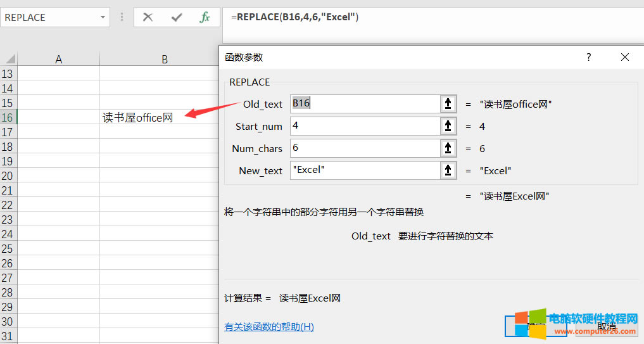Click the Num_chars input field
The image size is (644, 344).
coord(364,148)
